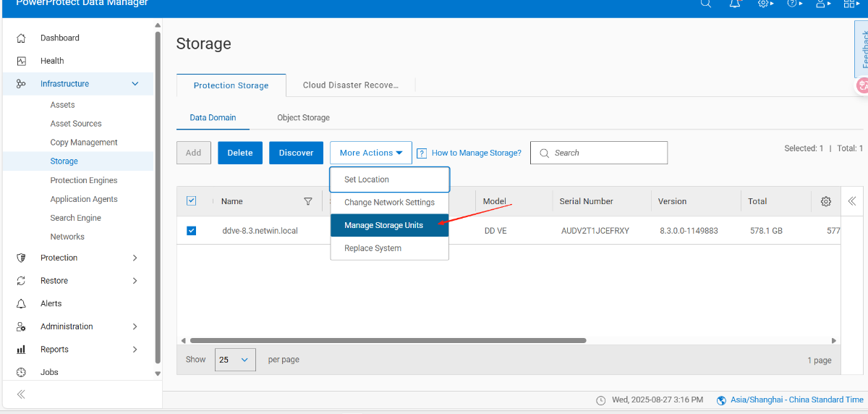Screen dimensions: 868x414
Task: Select the Data Domain sub-tab
Action: tap(213, 117)
